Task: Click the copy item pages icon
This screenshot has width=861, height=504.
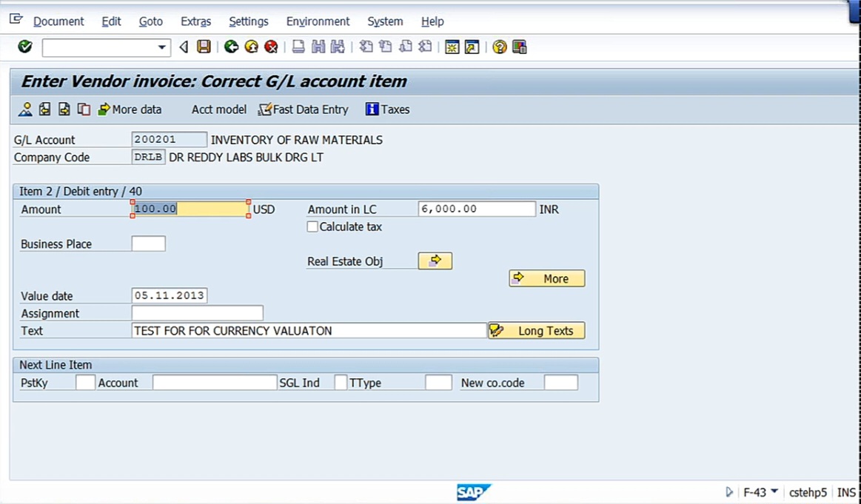Action: coord(84,110)
